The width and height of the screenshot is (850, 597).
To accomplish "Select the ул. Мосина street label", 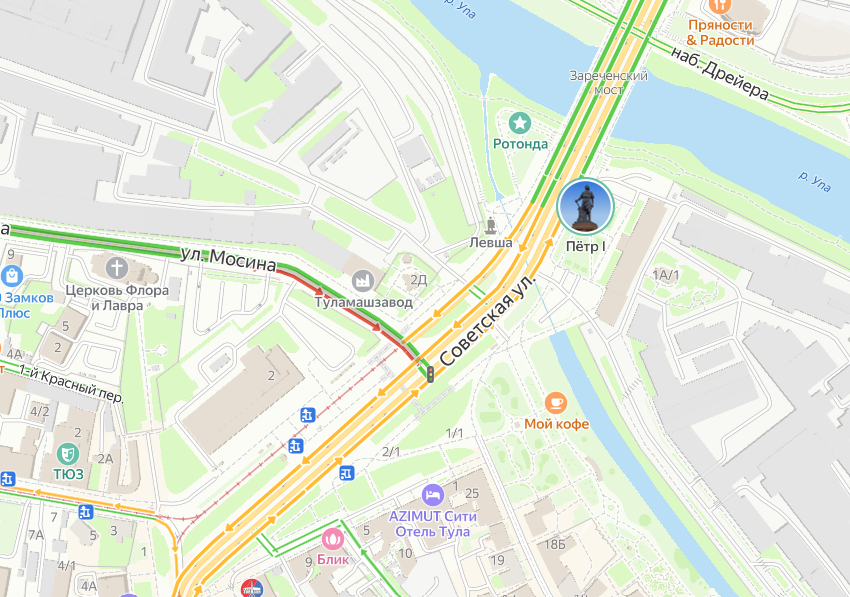I will pos(228,260).
